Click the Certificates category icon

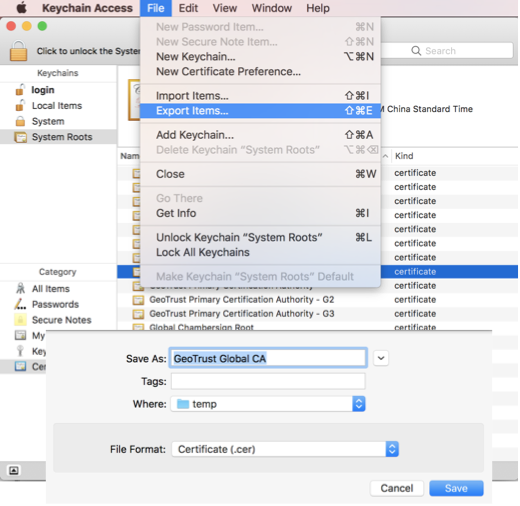pyautogui.click(x=20, y=367)
